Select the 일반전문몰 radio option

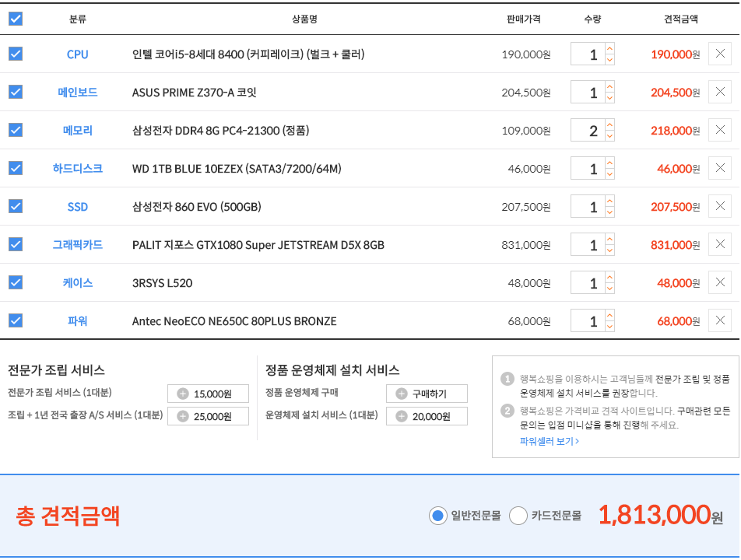[x=438, y=516]
